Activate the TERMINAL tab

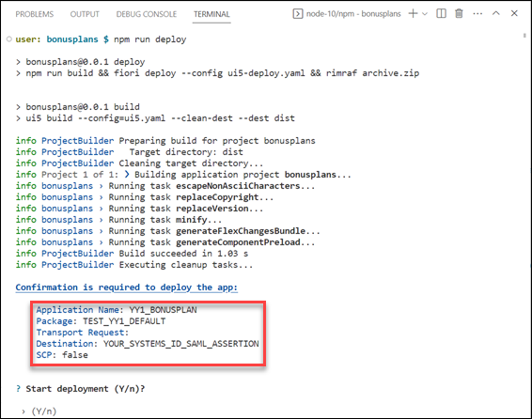pyautogui.click(x=211, y=14)
